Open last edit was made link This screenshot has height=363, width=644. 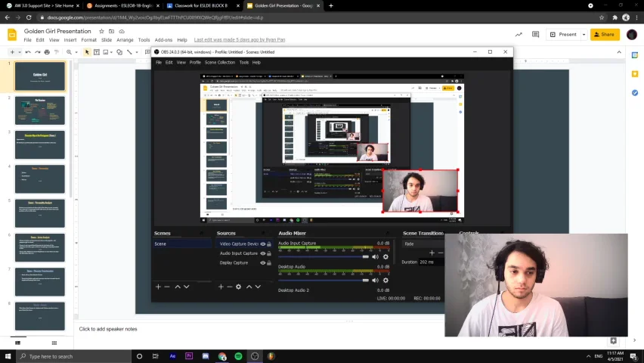240,40
